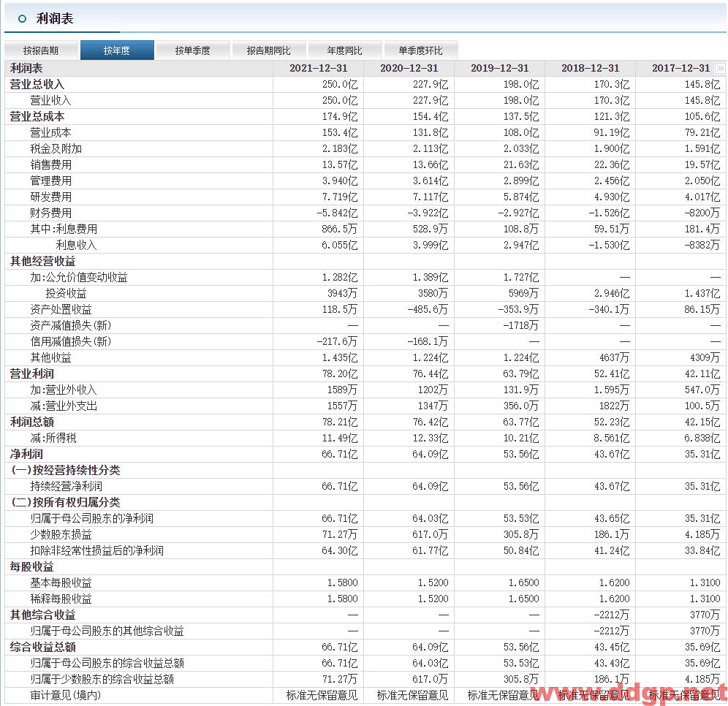Select the 归属于母公司股东的其他综合收益 row label
728x706 pixels.
click(107, 631)
